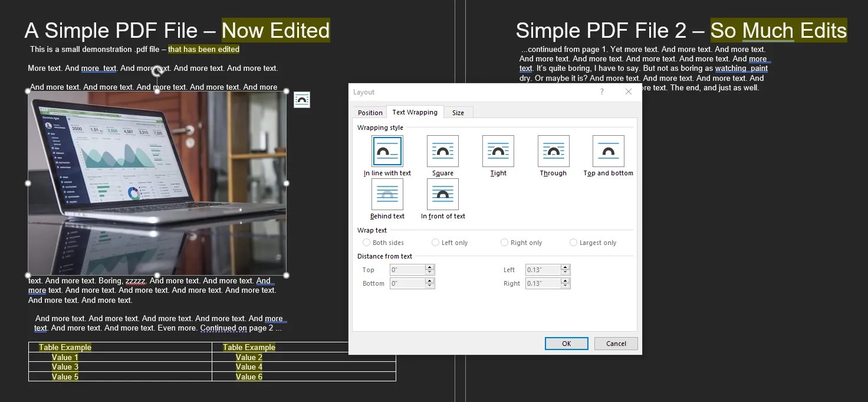Dismiss the dialog with Cancel
Screen dimensions: 868x402
point(616,343)
